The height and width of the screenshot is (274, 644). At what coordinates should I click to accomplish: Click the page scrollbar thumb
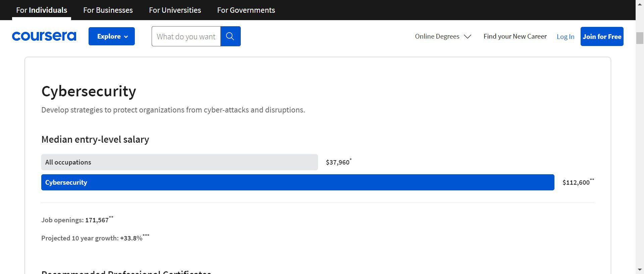pyautogui.click(x=640, y=38)
